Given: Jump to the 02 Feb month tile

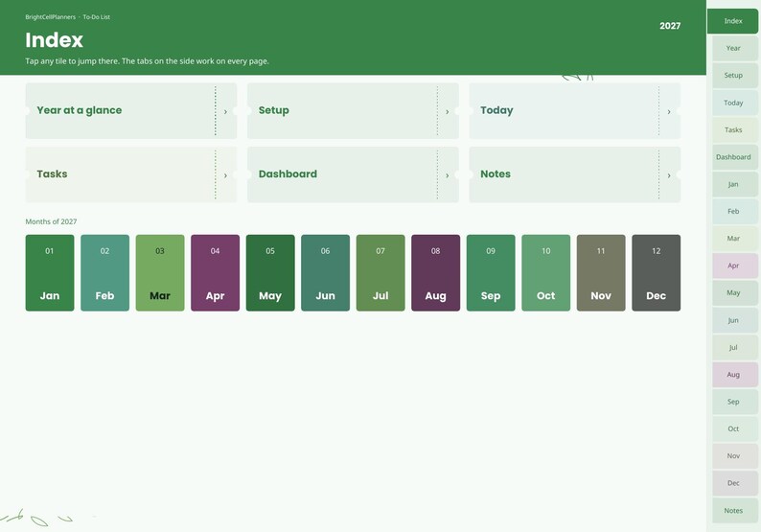Looking at the screenshot, I should (x=104, y=273).
